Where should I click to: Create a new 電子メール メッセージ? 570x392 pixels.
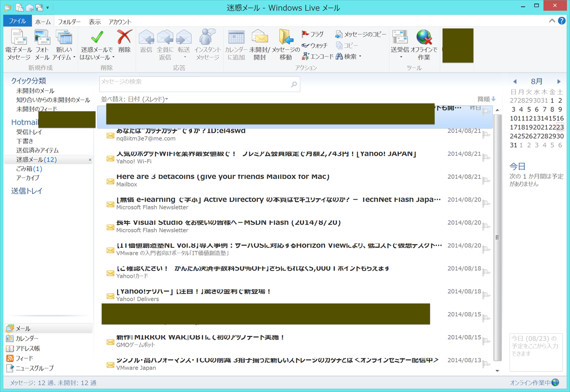pyautogui.click(x=18, y=45)
